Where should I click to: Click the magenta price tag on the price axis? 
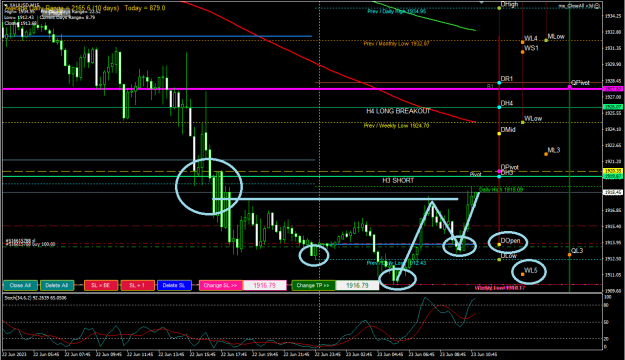click(613, 89)
